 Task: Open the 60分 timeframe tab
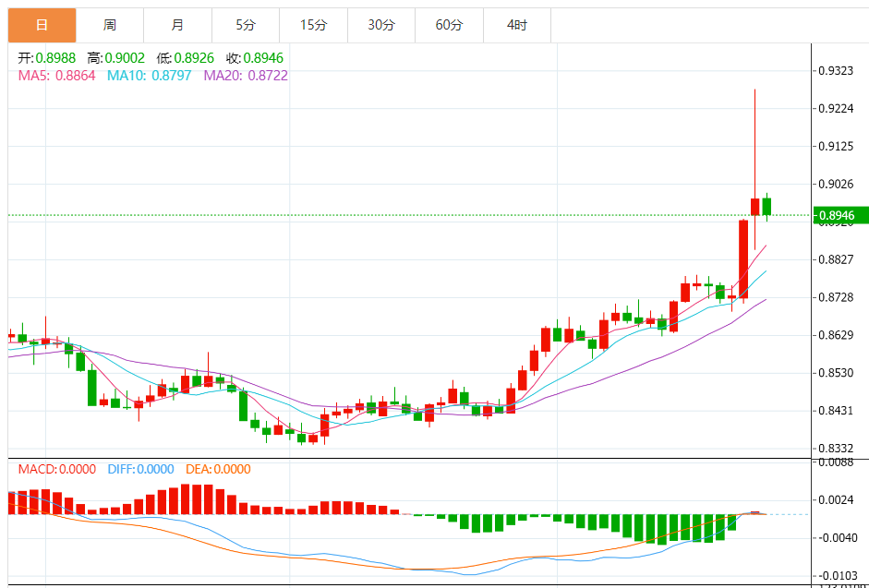click(x=450, y=25)
